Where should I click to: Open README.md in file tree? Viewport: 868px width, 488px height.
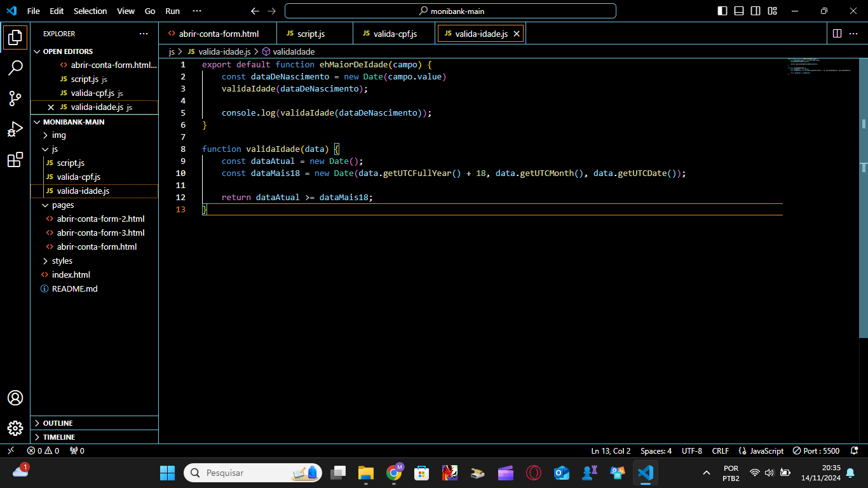point(95,289)
